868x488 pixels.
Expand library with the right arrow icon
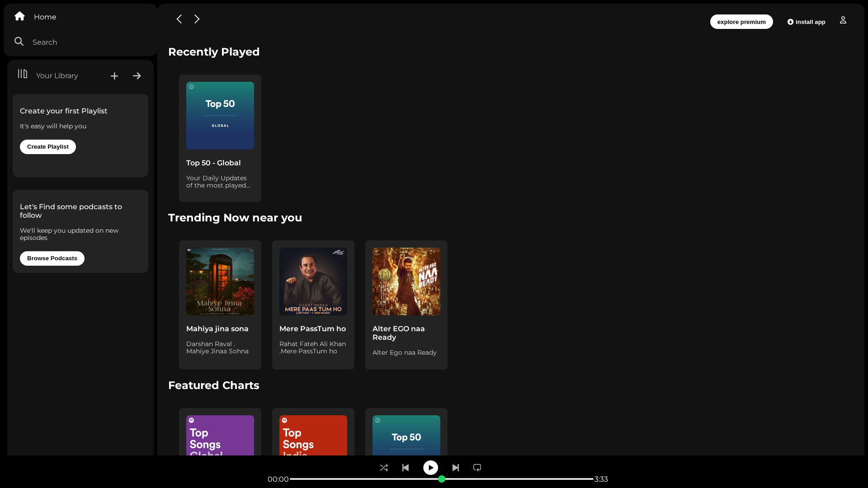coord(137,76)
